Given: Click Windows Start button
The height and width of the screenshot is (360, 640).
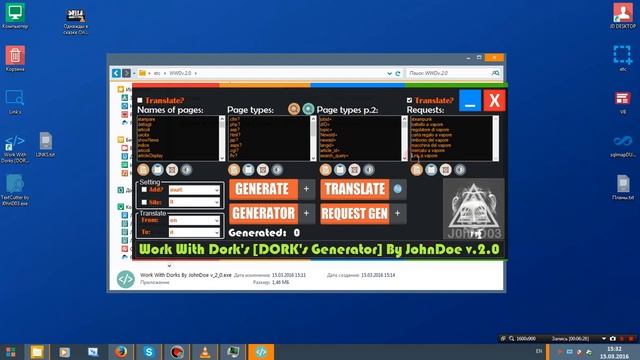Looking at the screenshot, I should (x=11, y=352).
